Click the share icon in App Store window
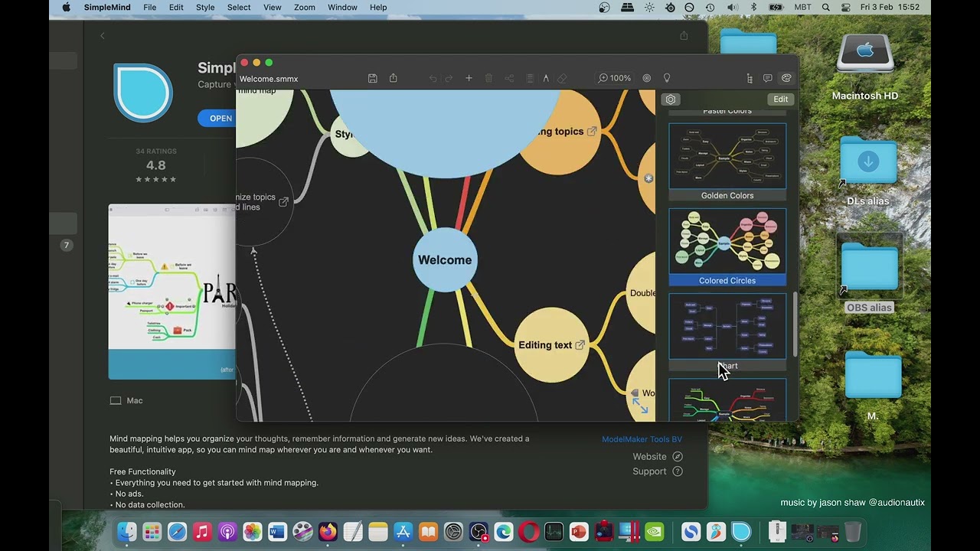Image resolution: width=980 pixels, height=551 pixels. click(684, 35)
